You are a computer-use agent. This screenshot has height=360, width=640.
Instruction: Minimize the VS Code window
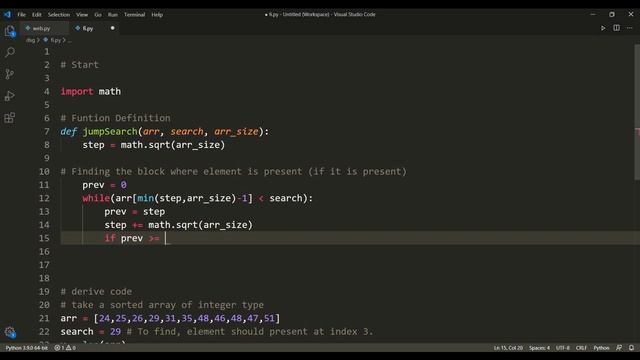click(x=593, y=14)
